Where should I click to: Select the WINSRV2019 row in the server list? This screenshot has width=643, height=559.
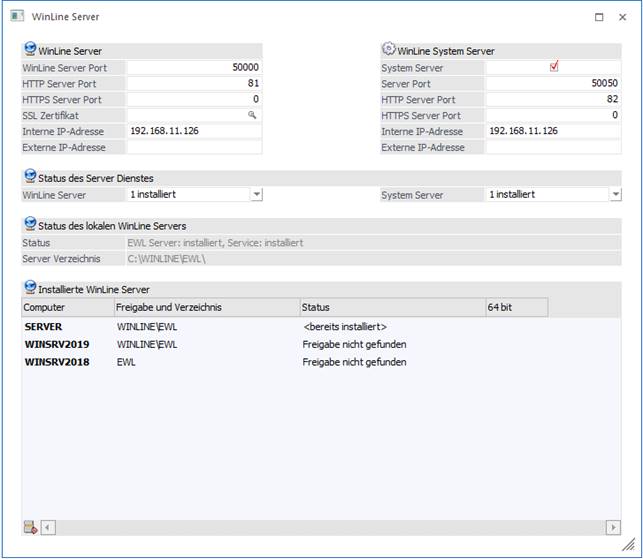(x=57, y=344)
